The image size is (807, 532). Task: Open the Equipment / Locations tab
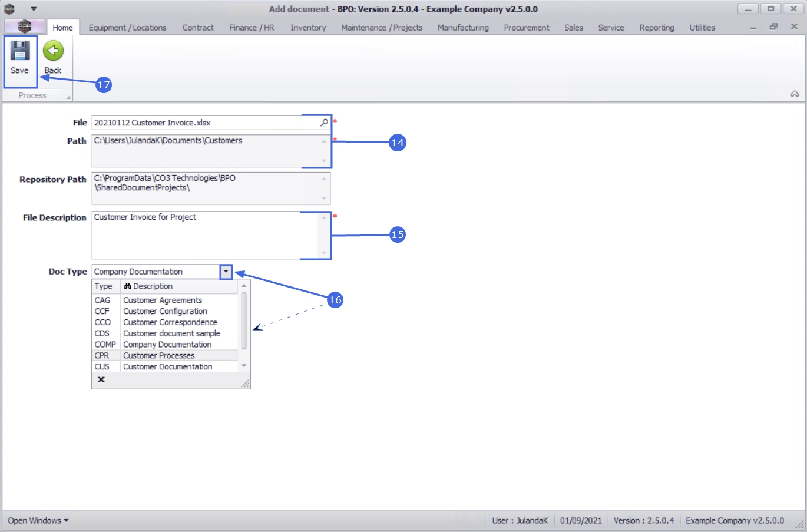tap(127, 28)
